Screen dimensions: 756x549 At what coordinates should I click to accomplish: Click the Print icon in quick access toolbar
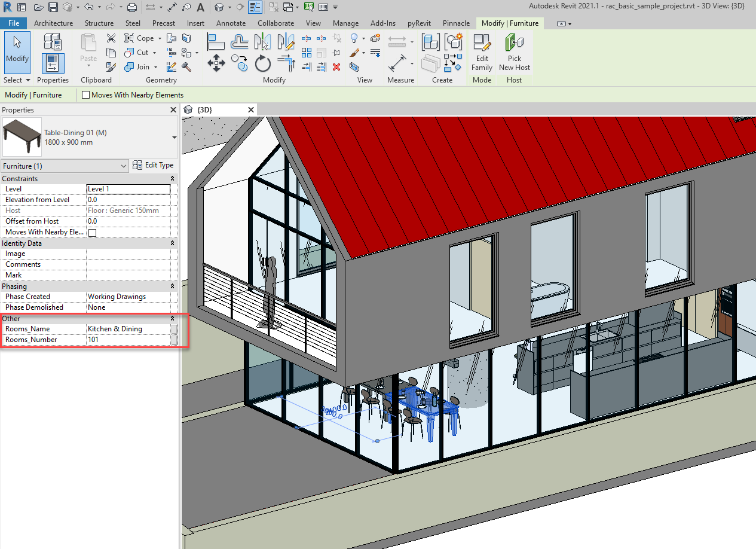click(x=132, y=8)
